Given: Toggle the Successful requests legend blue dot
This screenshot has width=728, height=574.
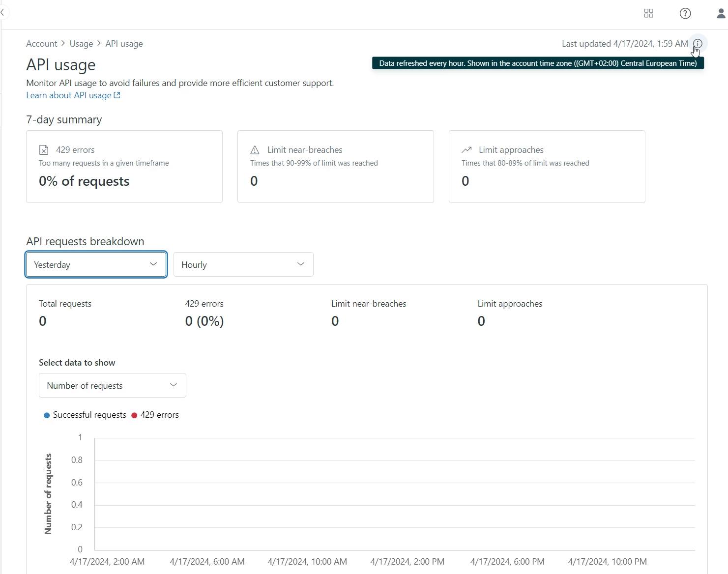Looking at the screenshot, I should pyautogui.click(x=47, y=415).
